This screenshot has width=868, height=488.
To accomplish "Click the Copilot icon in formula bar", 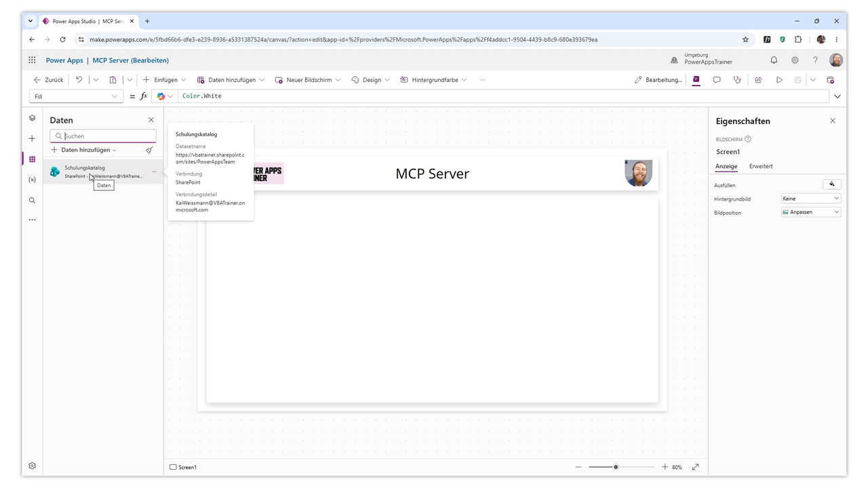I will coord(161,96).
